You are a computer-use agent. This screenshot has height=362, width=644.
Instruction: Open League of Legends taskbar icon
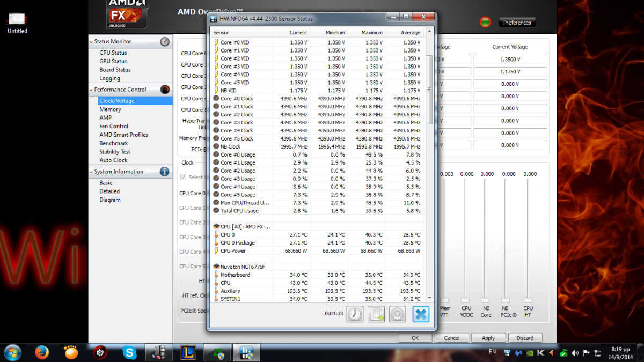pyautogui.click(x=187, y=352)
